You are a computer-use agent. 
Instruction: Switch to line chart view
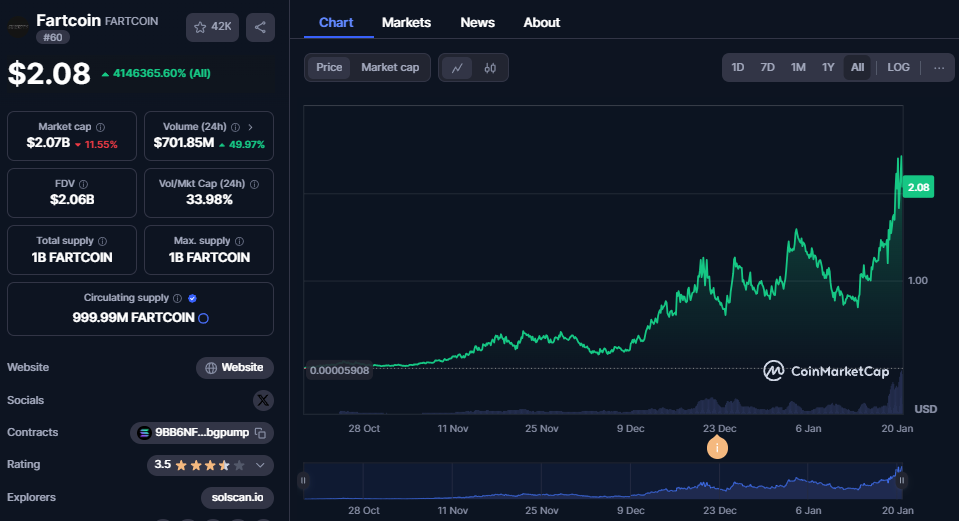pyautogui.click(x=457, y=68)
